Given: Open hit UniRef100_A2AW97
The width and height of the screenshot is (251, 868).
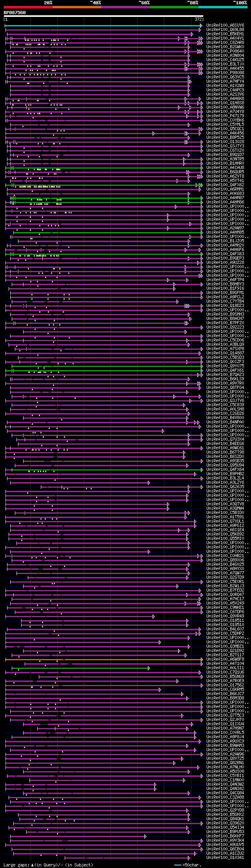Looking at the screenshot, I should [x=225, y=228].
